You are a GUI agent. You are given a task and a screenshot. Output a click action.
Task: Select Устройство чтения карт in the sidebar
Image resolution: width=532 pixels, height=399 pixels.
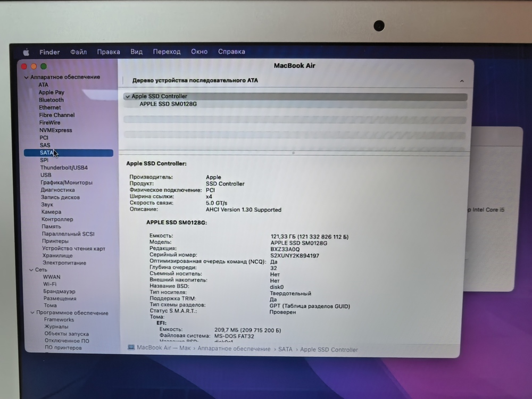click(x=73, y=248)
